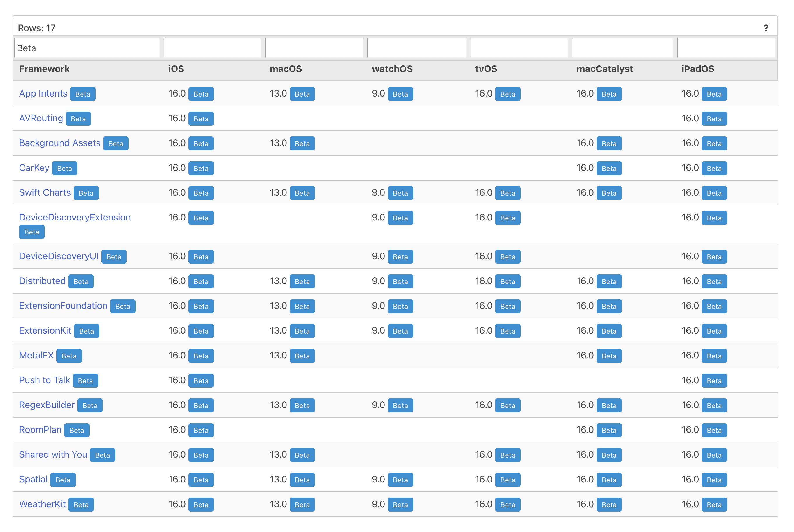The image size is (794, 532).
Task: Click the Beta badge next to MetalFX
Action: click(69, 356)
